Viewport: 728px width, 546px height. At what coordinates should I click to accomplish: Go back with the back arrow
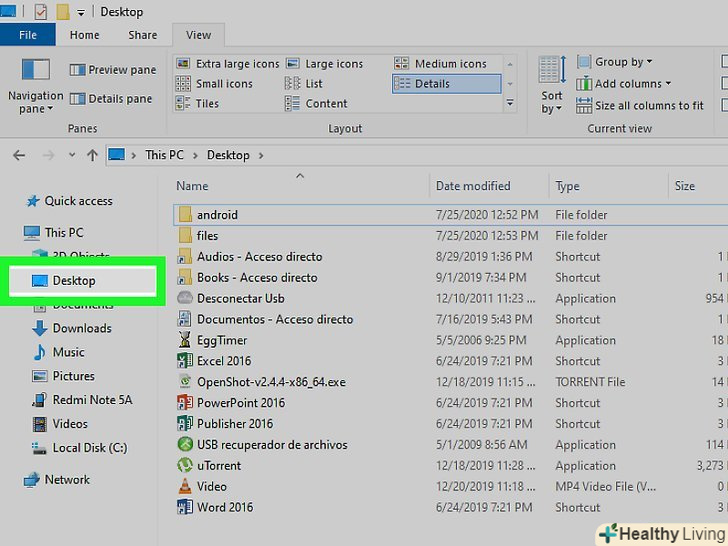click(19, 155)
